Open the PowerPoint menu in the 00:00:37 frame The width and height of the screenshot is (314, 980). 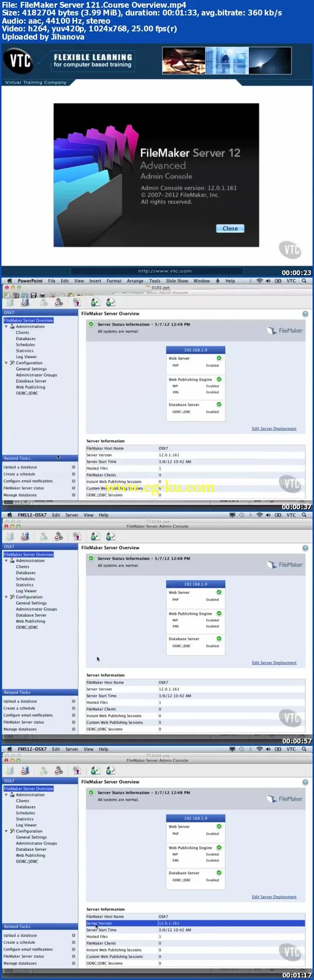pos(30,281)
